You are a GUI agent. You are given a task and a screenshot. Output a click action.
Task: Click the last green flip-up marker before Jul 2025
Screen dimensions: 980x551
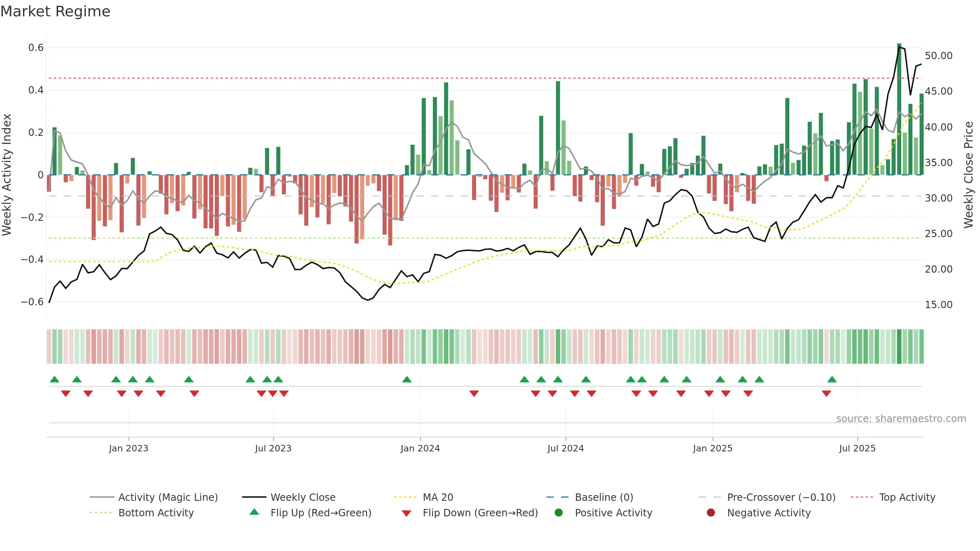pos(832,379)
